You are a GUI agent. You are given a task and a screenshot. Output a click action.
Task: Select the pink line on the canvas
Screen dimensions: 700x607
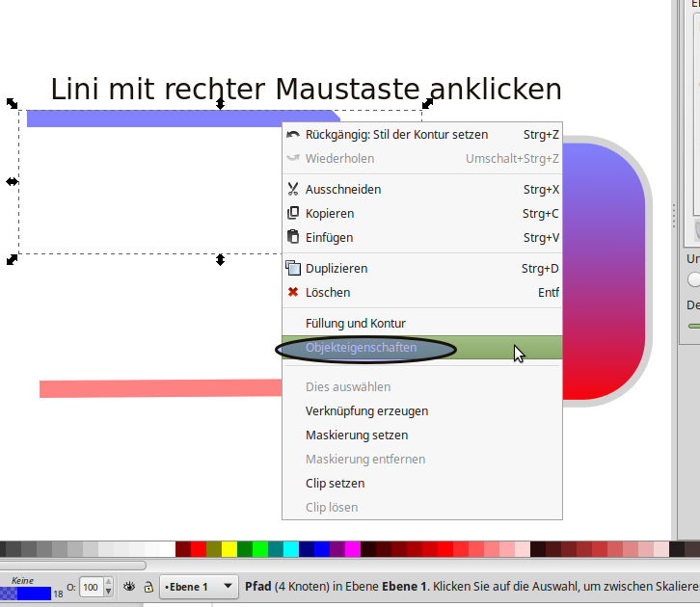pos(161,388)
